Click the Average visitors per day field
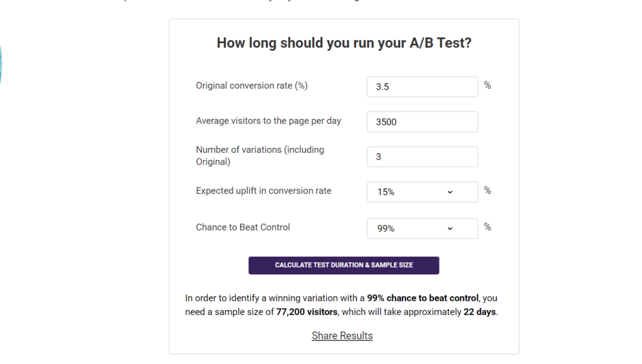This screenshot has height=364, width=642. [x=421, y=122]
